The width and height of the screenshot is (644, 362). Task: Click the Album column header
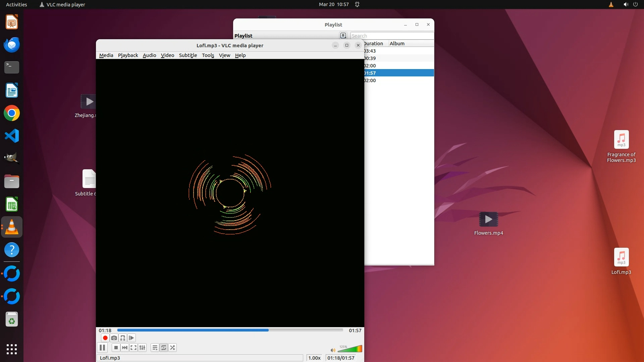[397, 44]
